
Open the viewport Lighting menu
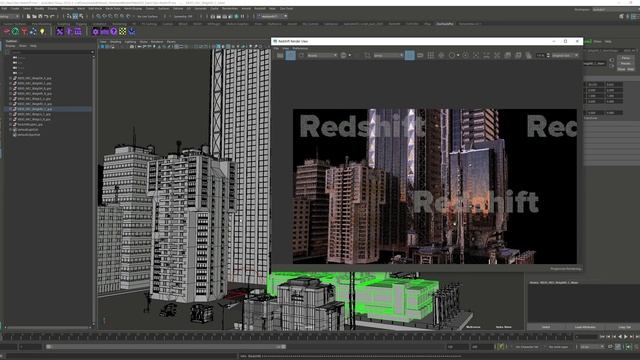pyautogui.click(x=130, y=42)
